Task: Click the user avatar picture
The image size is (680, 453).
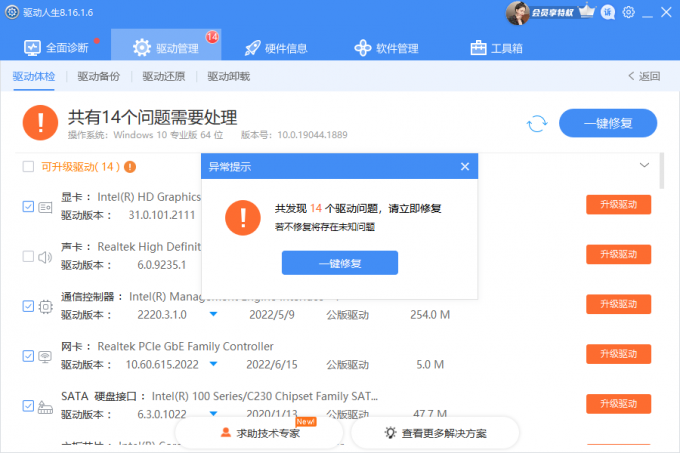Action: tap(517, 13)
